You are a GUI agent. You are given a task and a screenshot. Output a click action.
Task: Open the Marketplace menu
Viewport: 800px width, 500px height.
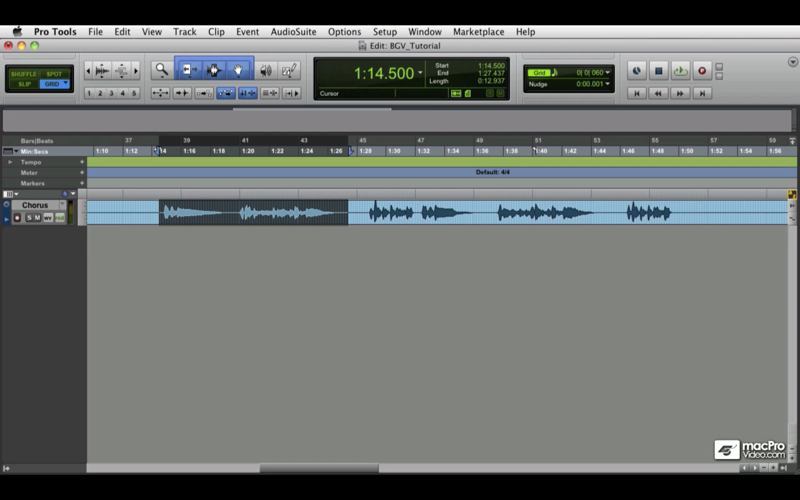coord(479,32)
